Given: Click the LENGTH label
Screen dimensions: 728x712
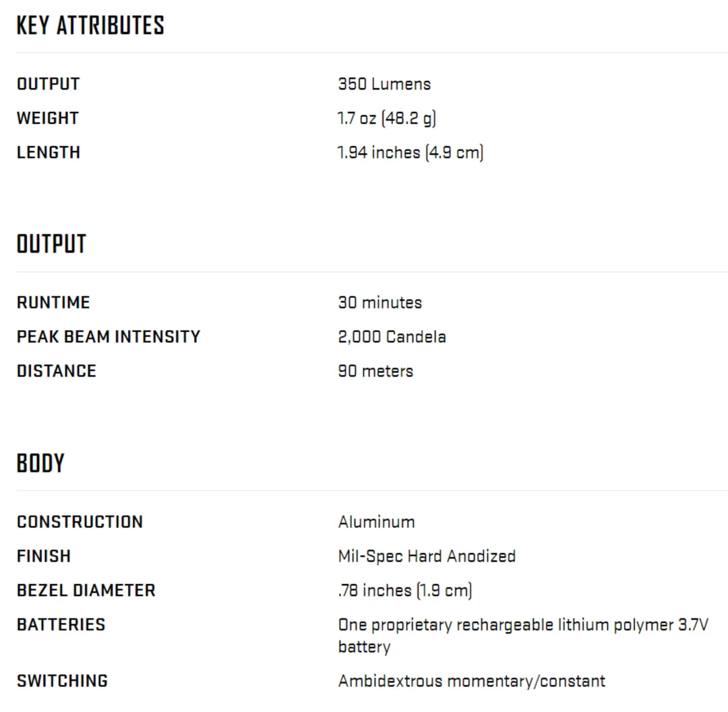Looking at the screenshot, I should [48, 153].
